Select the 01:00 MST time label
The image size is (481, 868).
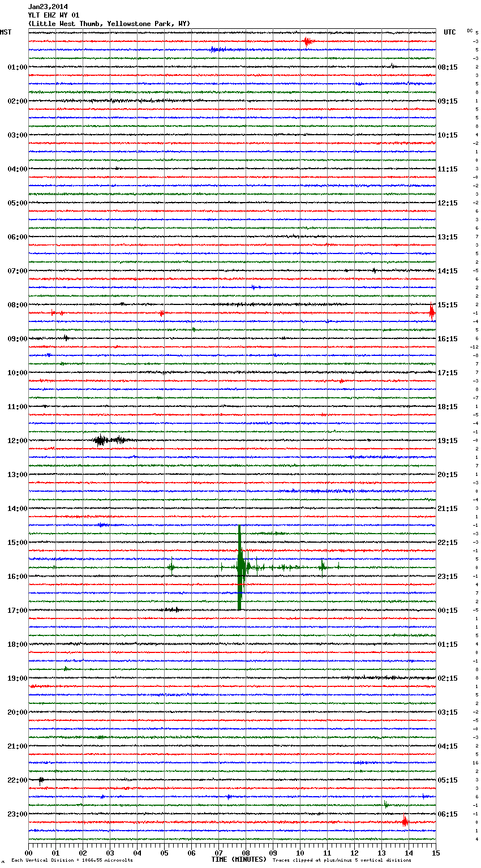point(18,67)
